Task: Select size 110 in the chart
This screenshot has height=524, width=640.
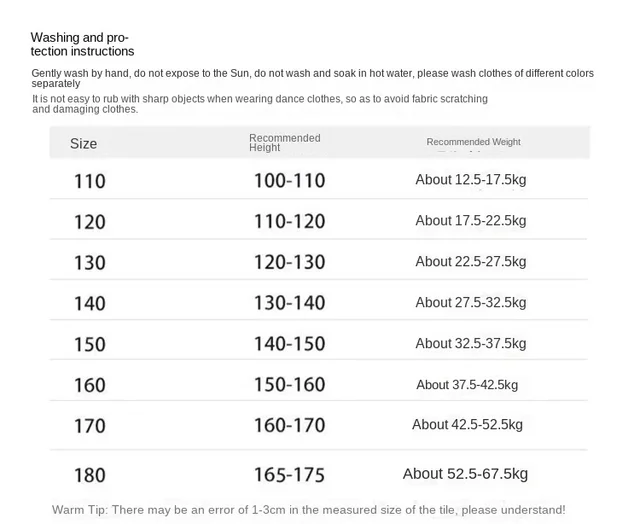Action: coord(89,181)
